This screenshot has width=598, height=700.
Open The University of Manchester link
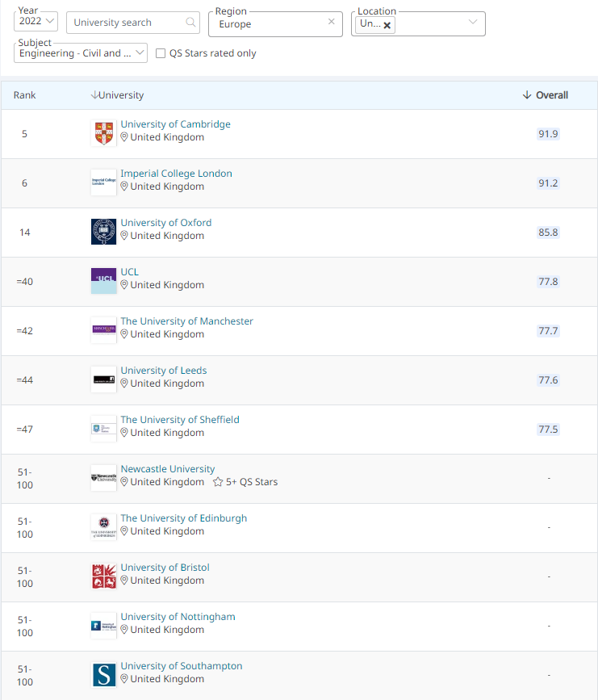pyautogui.click(x=186, y=321)
